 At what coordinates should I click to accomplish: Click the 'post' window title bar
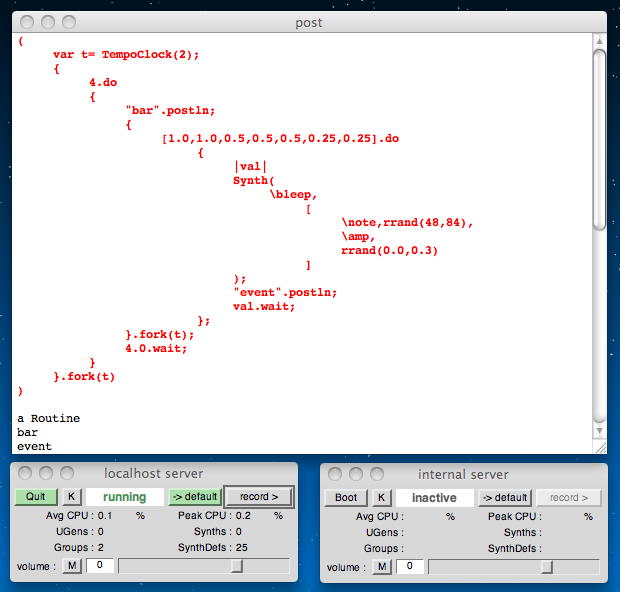point(309,23)
